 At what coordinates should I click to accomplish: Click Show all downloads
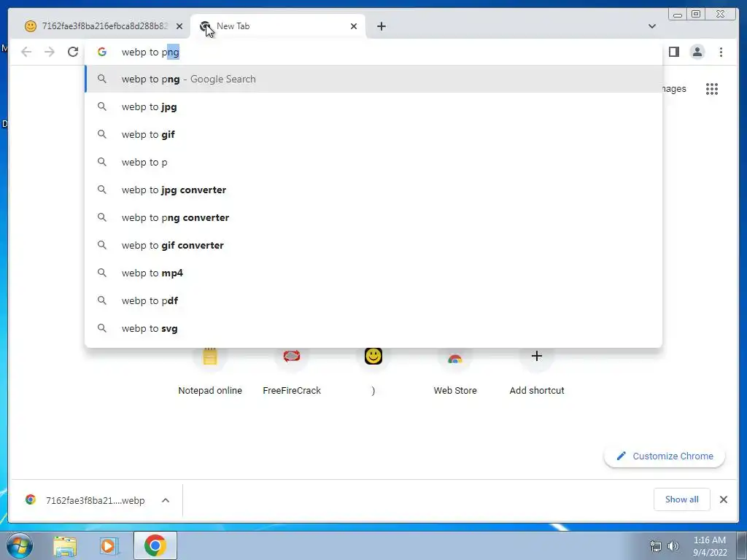pyautogui.click(x=682, y=499)
